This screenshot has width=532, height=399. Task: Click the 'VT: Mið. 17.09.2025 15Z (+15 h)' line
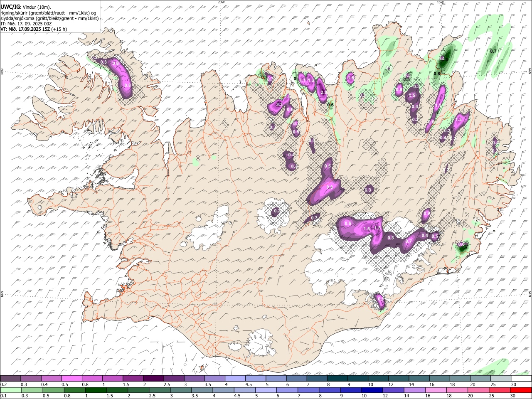tap(34, 29)
